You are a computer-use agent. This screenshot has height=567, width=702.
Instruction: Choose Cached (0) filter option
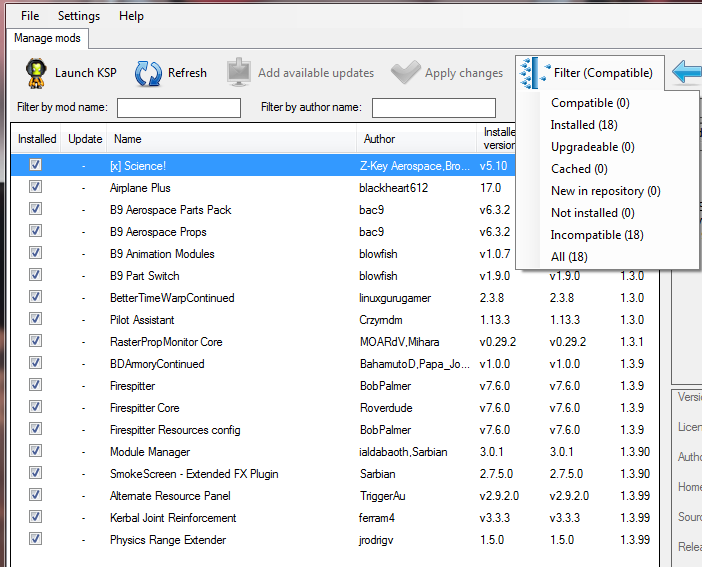click(579, 169)
